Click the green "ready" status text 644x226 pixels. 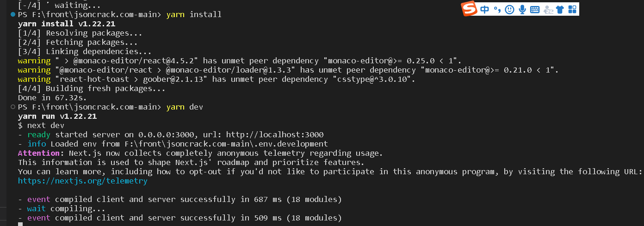(x=39, y=135)
